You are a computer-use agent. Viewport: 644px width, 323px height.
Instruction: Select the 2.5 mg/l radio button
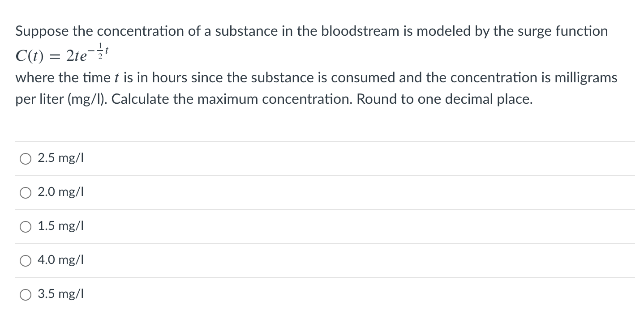26,158
